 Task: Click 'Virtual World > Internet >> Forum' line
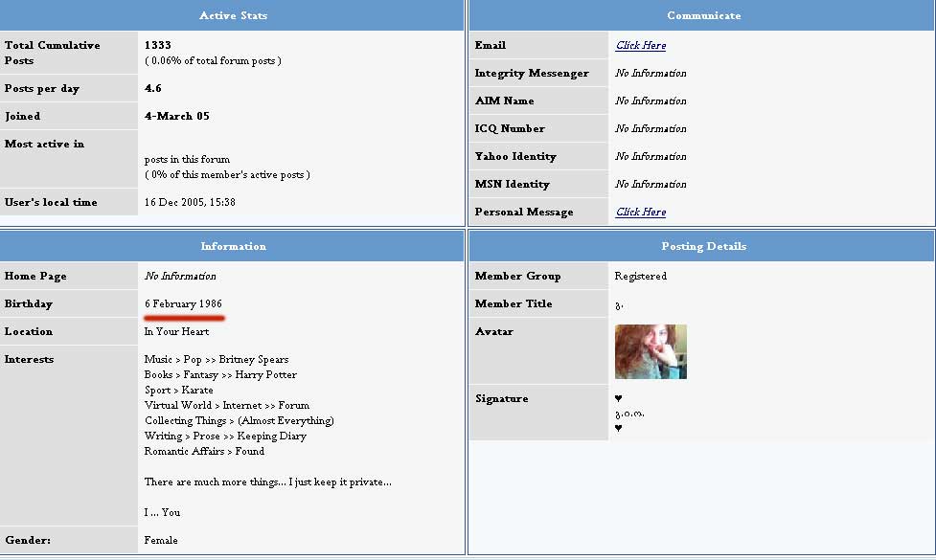[x=227, y=405]
